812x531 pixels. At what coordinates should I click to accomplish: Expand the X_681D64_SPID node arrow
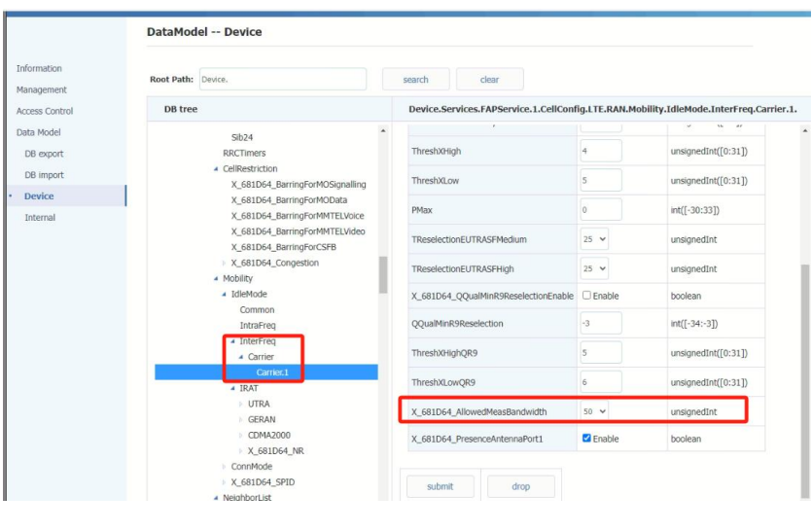[x=224, y=482]
